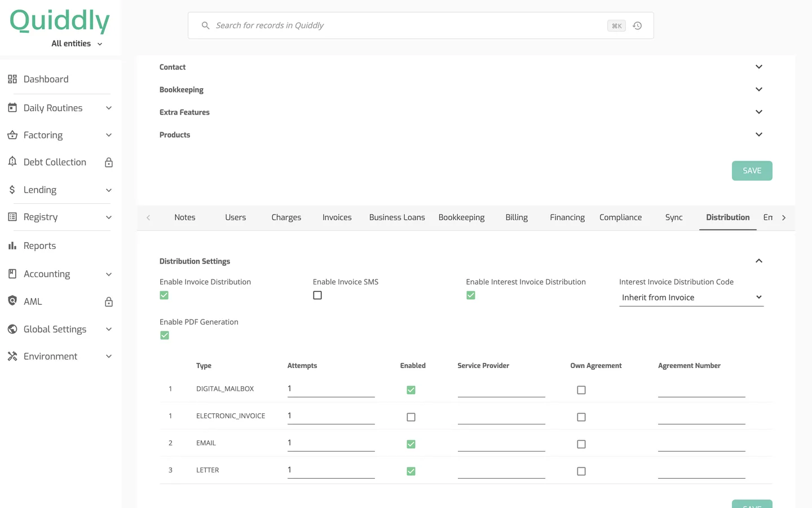The width and height of the screenshot is (812, 508).
Task: Check Own Agreement for ELECTRONIC_INVOICE
Action: 581,417
